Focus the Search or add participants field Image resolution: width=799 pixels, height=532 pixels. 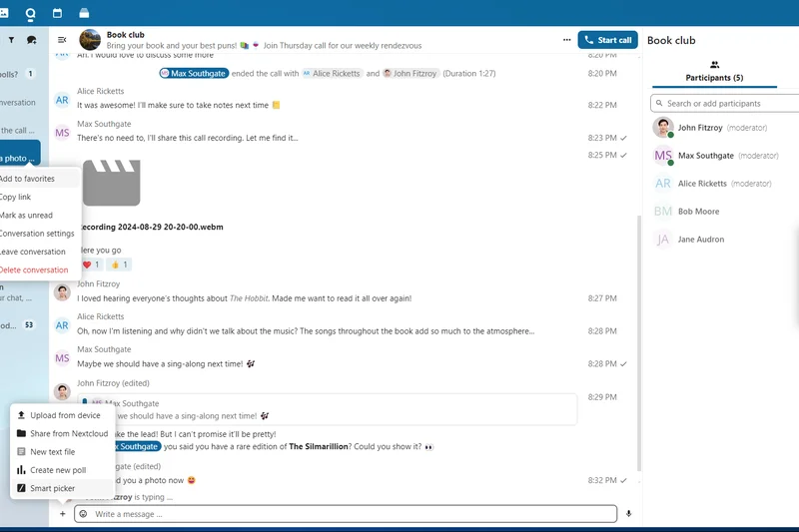(x=725, y=104)
